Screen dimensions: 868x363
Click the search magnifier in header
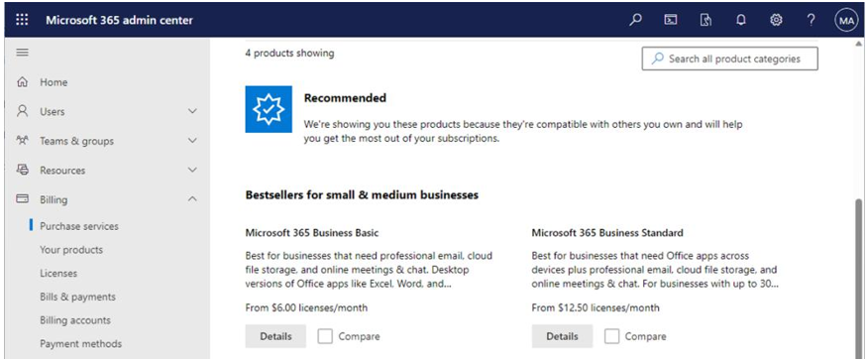click(x=636, y=21)
